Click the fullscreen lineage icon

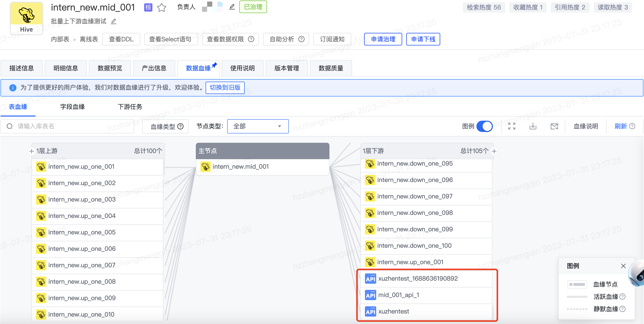coord(512,126)
